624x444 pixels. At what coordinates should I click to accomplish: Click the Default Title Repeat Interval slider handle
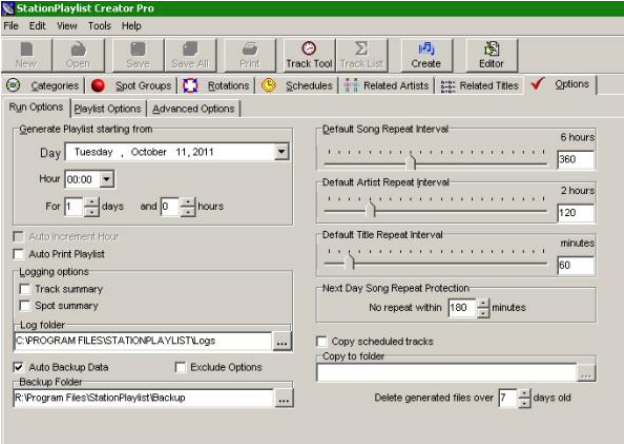[349, 262]
